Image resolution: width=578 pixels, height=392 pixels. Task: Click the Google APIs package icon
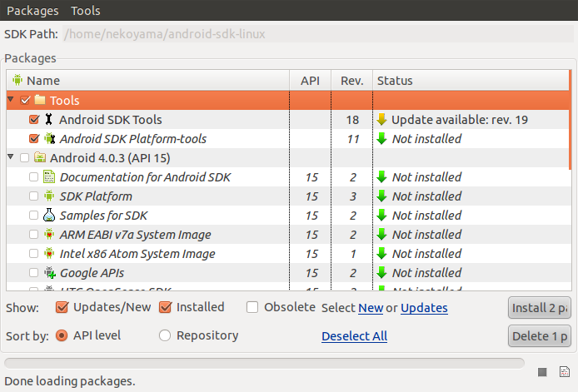click(49, 273)
